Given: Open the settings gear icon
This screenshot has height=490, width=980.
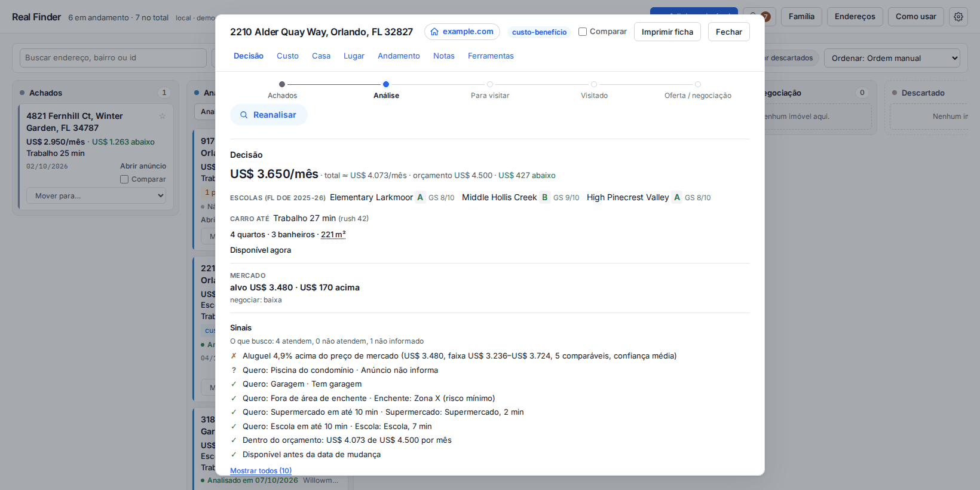Looking at the screenshot, I should point(958,17).
